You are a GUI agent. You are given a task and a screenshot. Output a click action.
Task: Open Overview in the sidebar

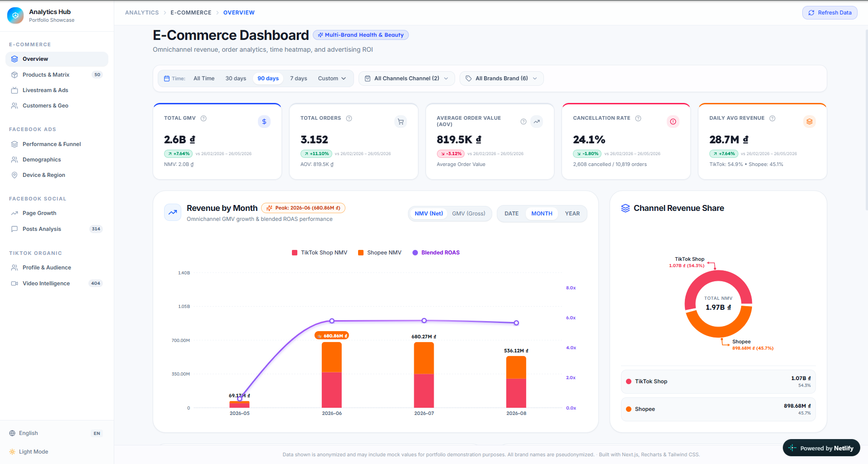coord(57,59)
